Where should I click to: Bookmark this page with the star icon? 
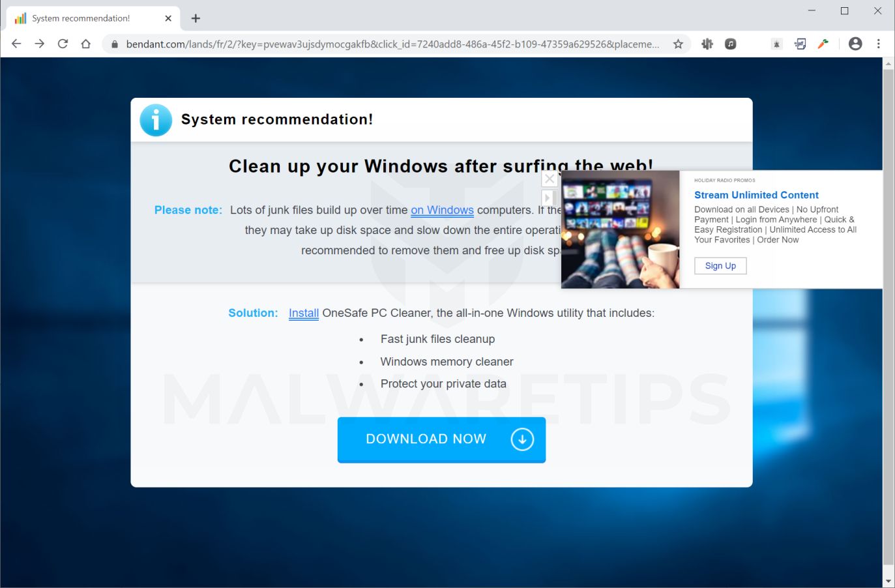pyautogui.click(x=678, y=44)
